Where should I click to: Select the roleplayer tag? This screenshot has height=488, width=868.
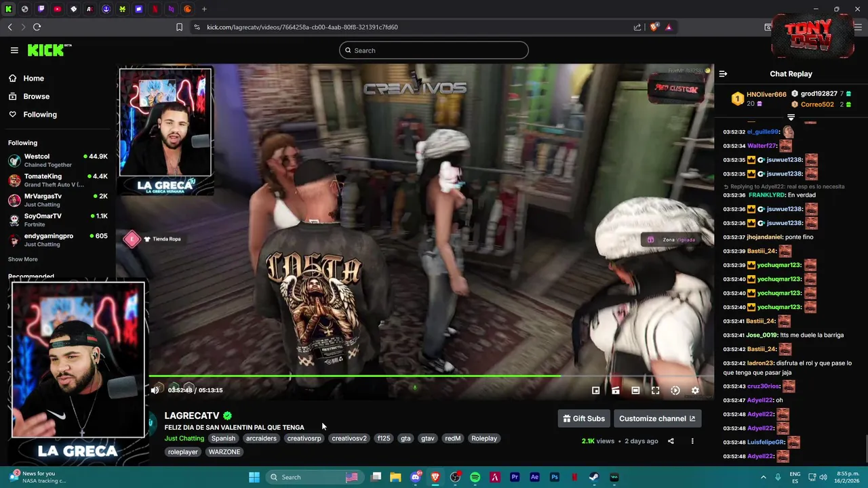click(183, 452)
